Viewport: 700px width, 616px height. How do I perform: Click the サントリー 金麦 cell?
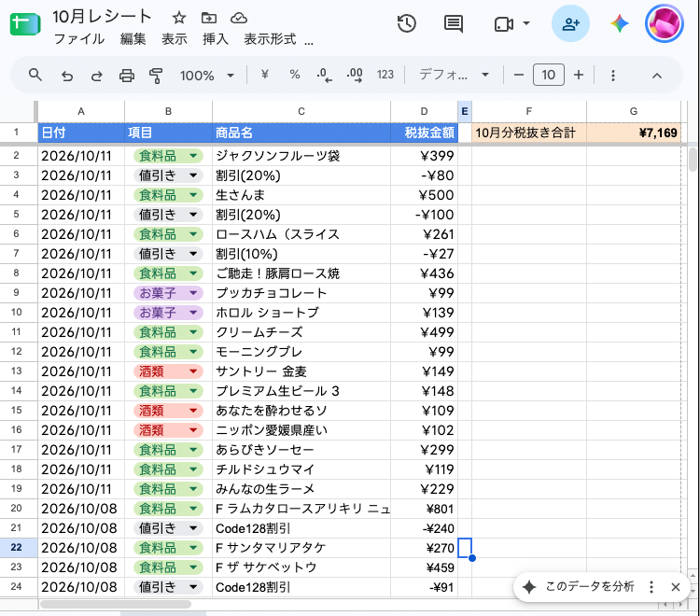coord(301,371)
